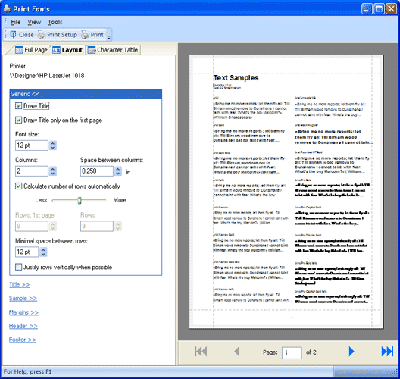Switch to the Full Page tab

pos(31,50)
